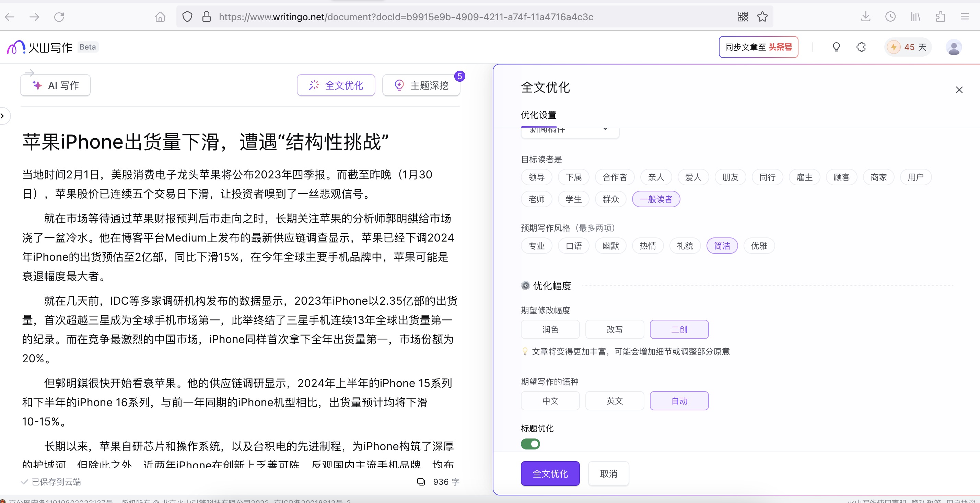Reload the current page
The image size is (980, 503).
point(59,17)
